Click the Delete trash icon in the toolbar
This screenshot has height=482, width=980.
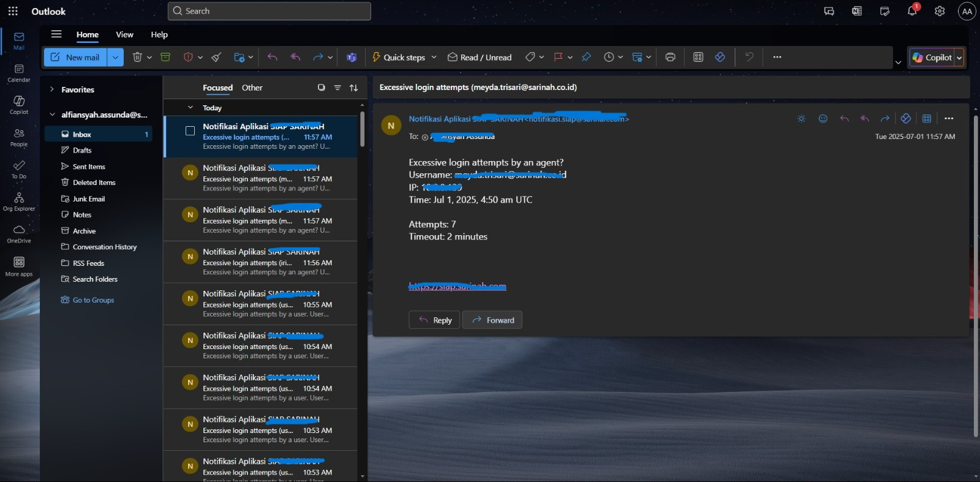pos(137,57)
